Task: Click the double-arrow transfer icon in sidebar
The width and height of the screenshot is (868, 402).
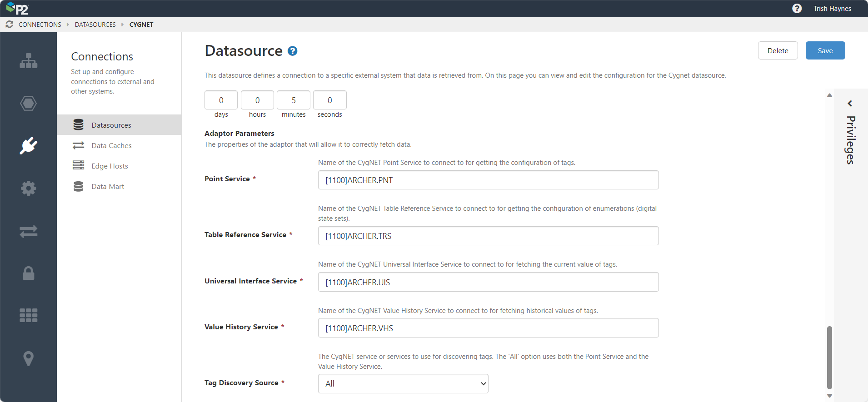Action: (28, 231)
